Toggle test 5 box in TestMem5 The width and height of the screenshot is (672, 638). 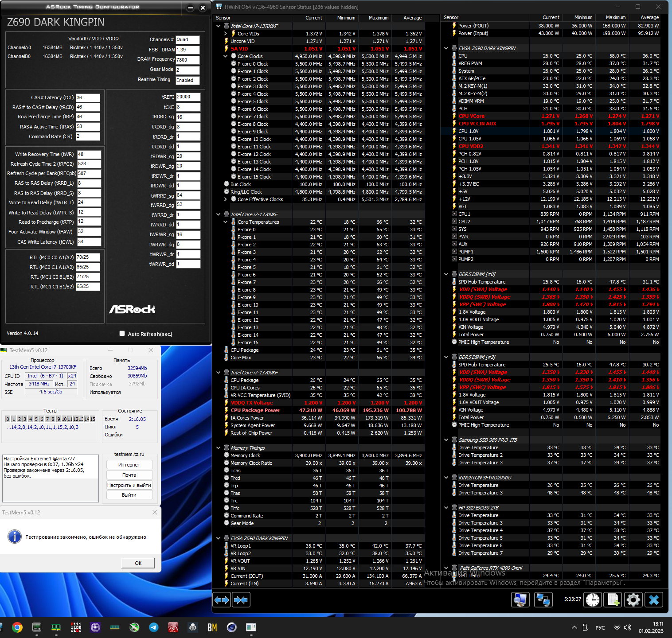36,419
